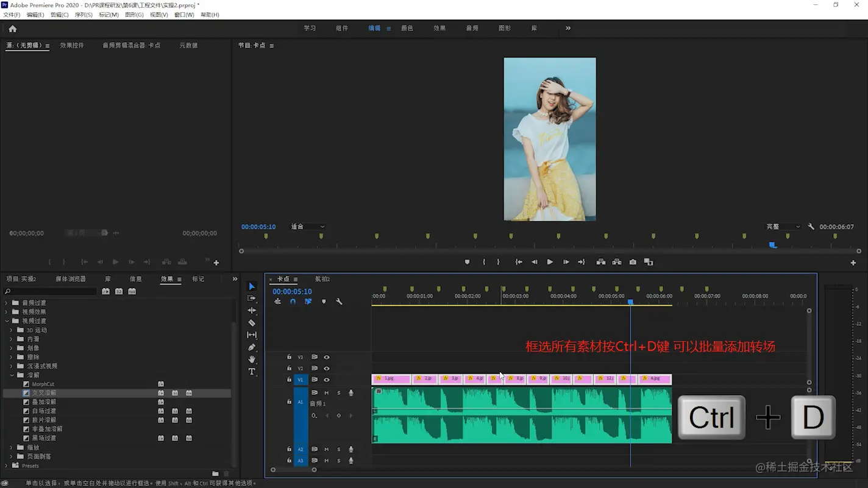This screenshot has height=488, width=868.
Task: Open timeline display settings wrench
Action: 339,302
